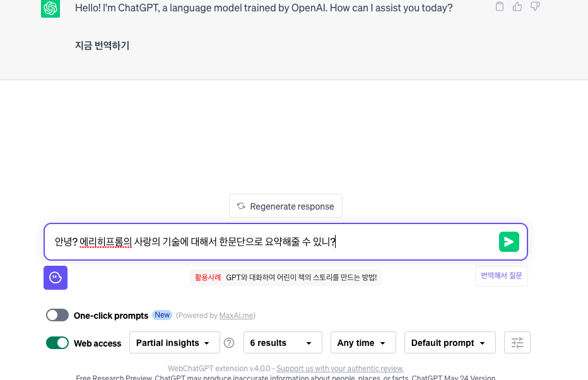
Task: Click the ChatGPT logo avatar
Action: (x=50, y=8)
